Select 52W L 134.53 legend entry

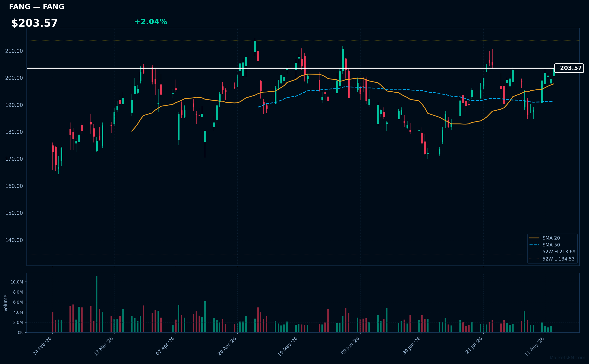coord(558,259)
